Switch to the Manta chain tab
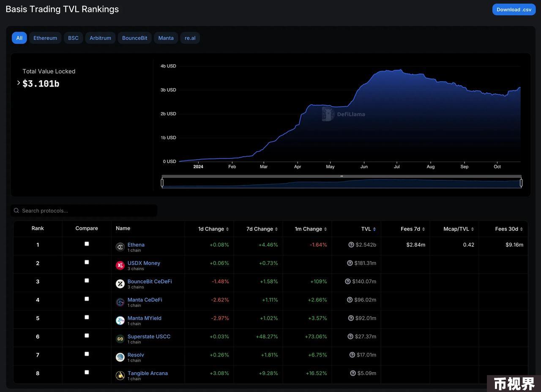 click(166, 38)
